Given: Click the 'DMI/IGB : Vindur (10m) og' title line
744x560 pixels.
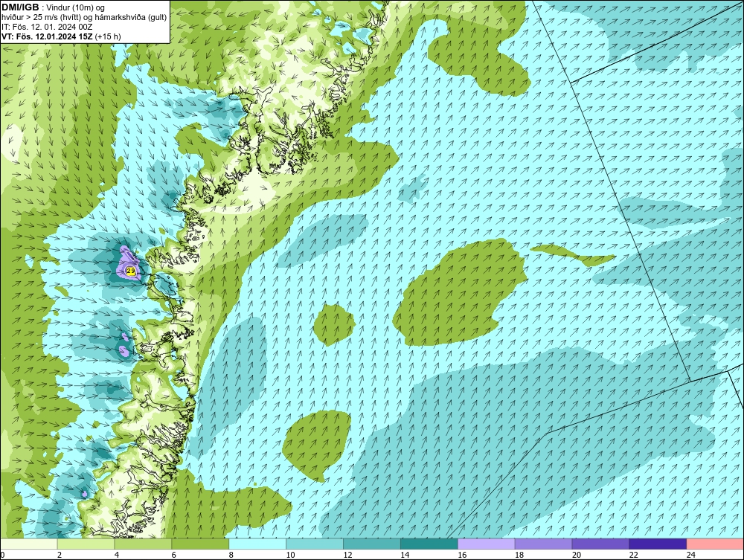Looking at the screenshot, I should (x=54, y=7).
